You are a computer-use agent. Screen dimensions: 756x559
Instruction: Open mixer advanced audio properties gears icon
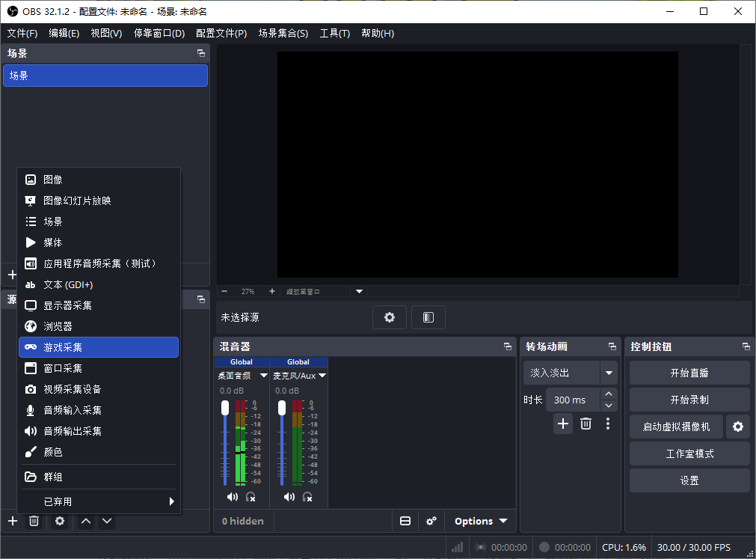[x=431, y=521]
